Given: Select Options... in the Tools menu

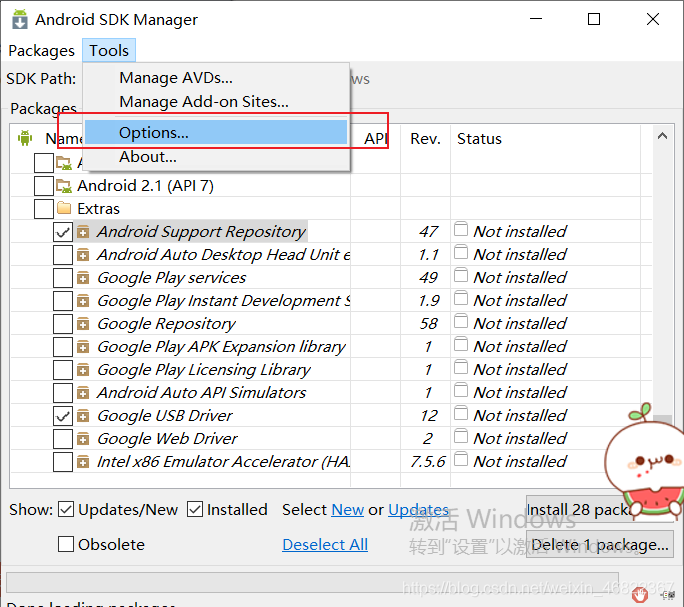Looking at the screenshot, I should pos(216,132).
